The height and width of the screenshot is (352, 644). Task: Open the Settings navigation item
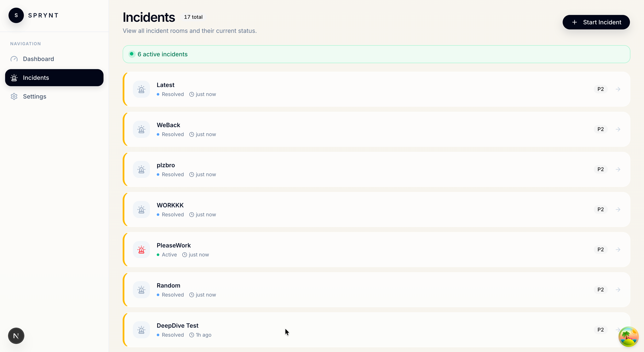(34, 96)
